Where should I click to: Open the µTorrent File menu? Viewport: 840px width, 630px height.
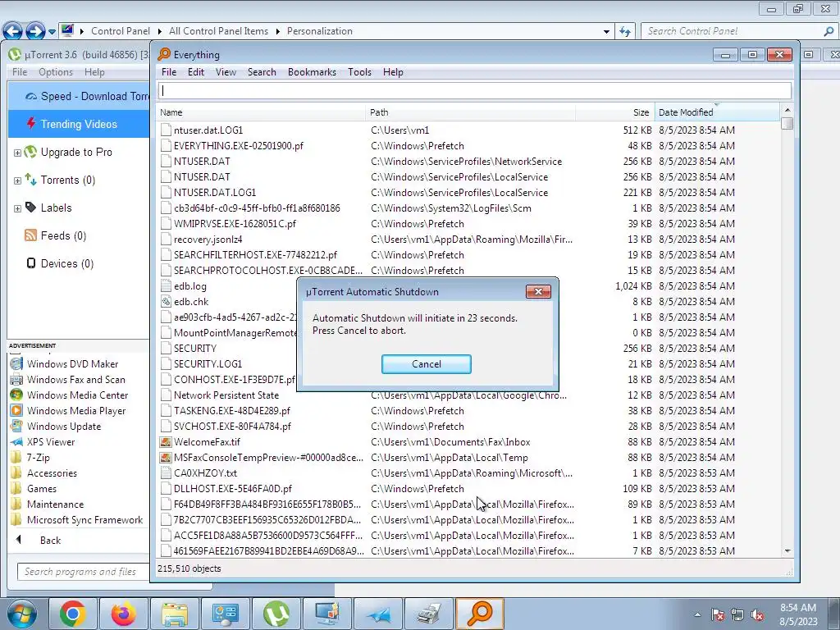pos(20,72)
